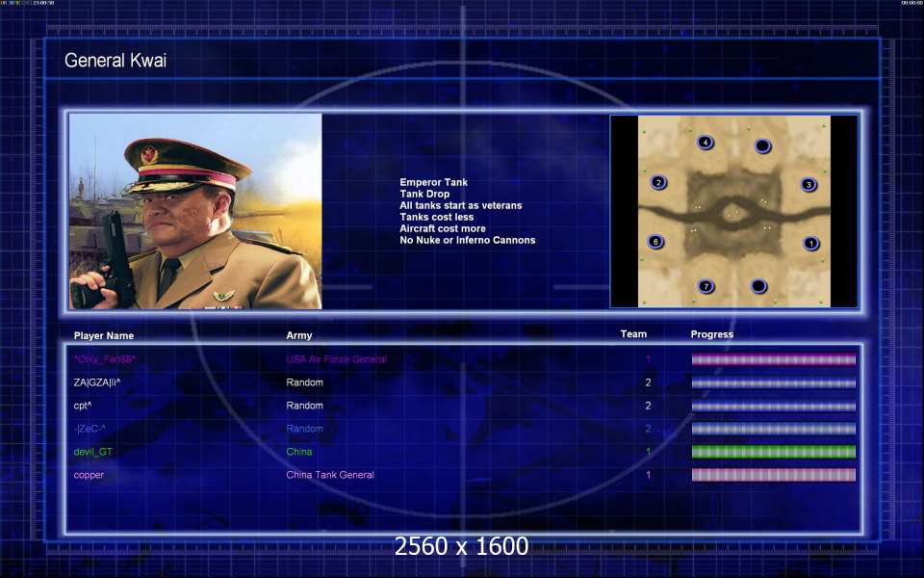Click USA Air Force General army entry

point(337,359)
